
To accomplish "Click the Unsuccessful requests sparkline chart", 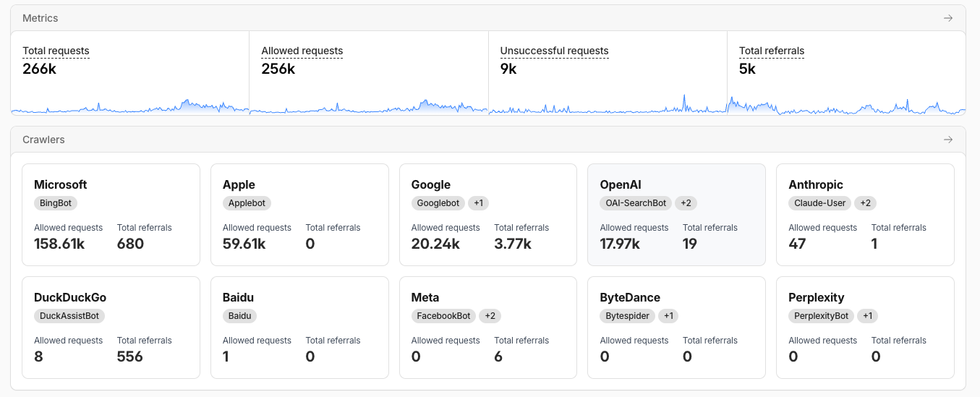I will click(608, 105).
